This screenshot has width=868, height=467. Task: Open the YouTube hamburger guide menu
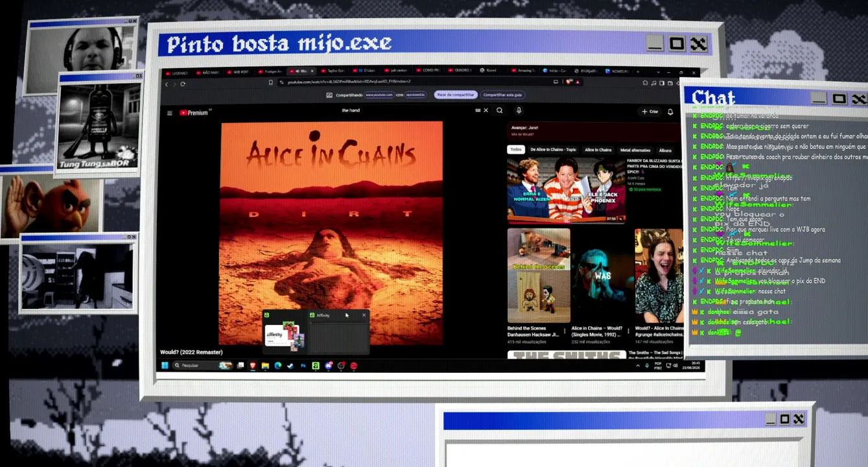click(170, 113)
